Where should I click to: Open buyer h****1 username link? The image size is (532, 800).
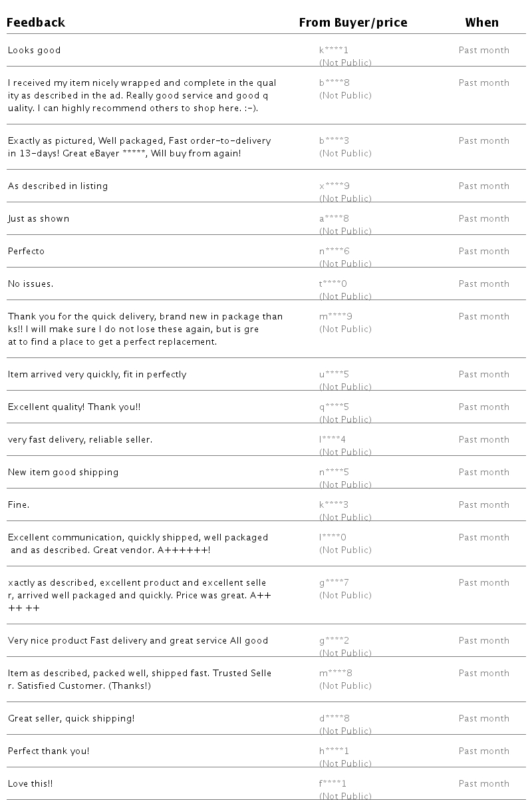coord(334,751)
